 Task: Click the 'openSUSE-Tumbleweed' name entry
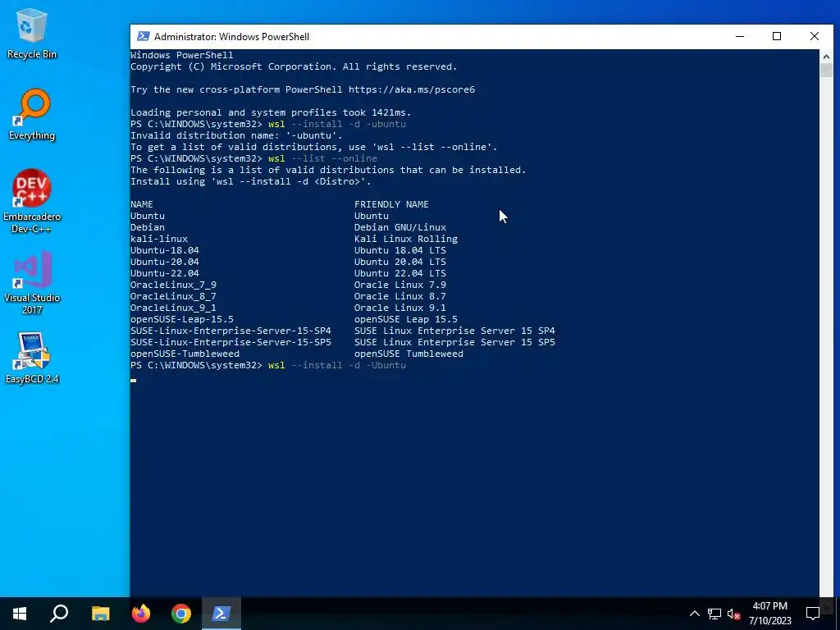point(185,354)
